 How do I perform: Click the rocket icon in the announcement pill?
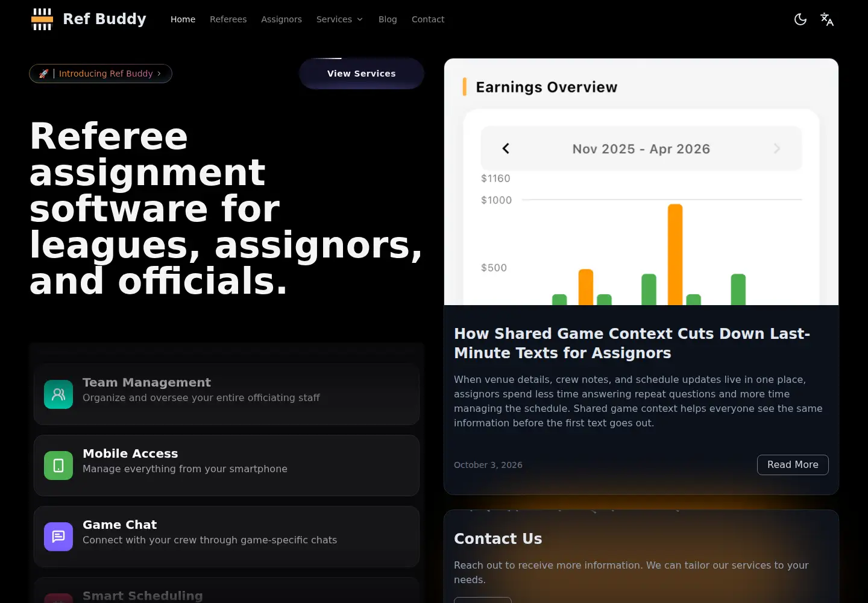coord(44,74)
